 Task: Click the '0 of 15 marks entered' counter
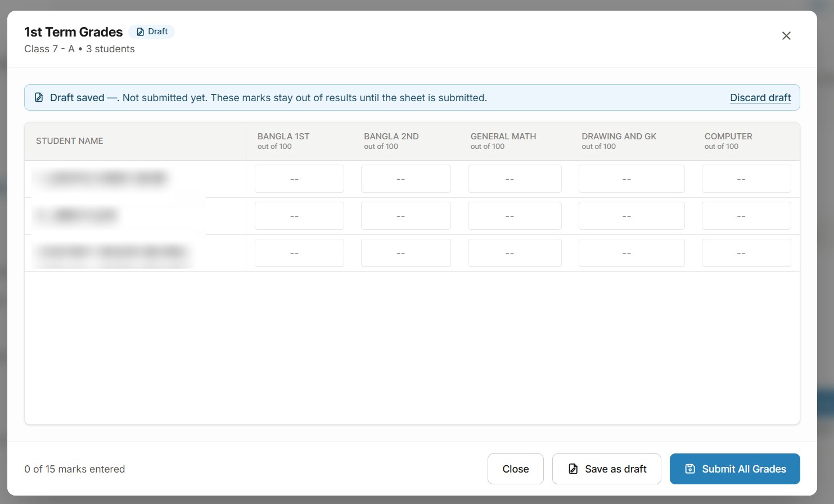[x=75, y=469]
